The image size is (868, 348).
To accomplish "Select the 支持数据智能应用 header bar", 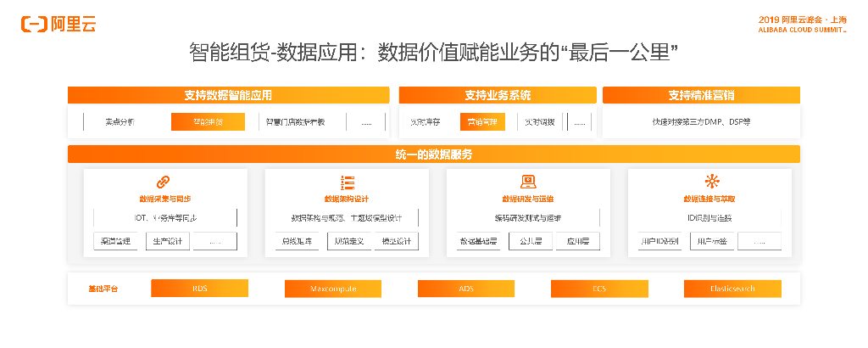I will [x=228, y=95].
